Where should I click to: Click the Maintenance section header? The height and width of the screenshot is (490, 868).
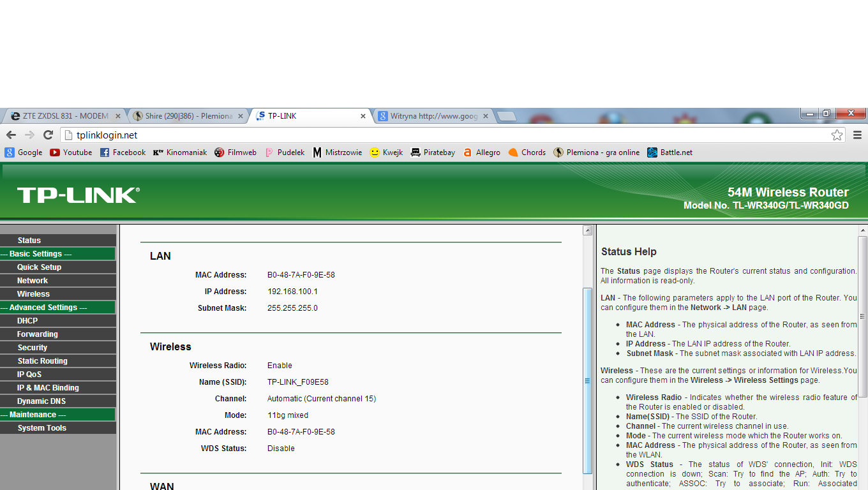pyautogui.click(x=57, y=415)
